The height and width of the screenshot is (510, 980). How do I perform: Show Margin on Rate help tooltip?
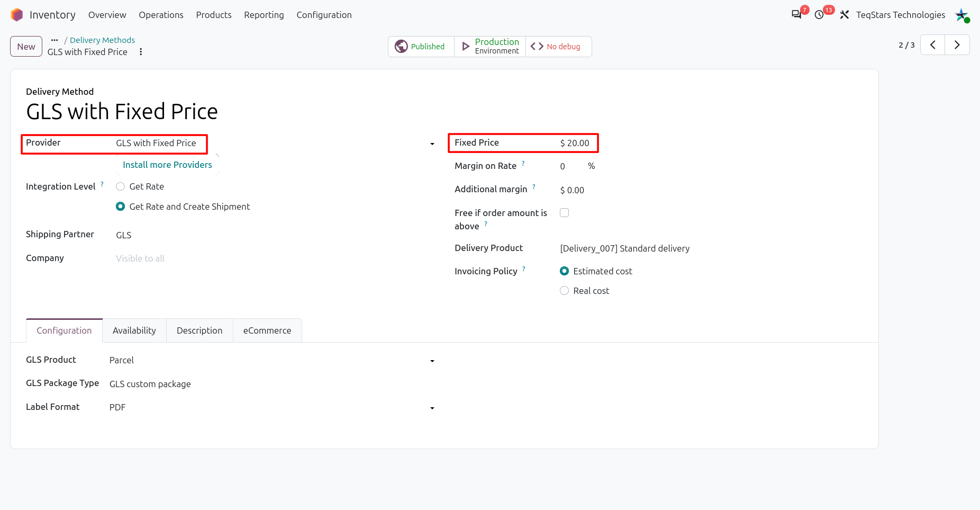[x=523, y=163]
